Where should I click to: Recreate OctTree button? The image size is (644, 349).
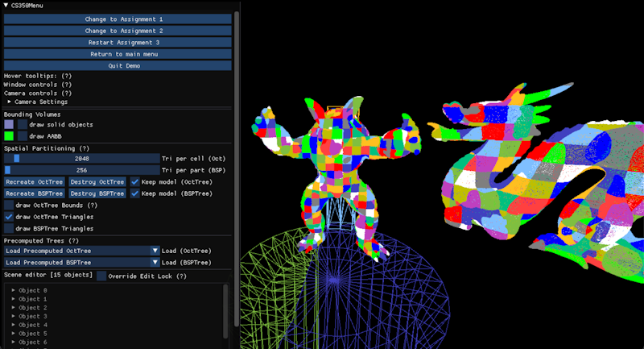[x=35, y=181]
